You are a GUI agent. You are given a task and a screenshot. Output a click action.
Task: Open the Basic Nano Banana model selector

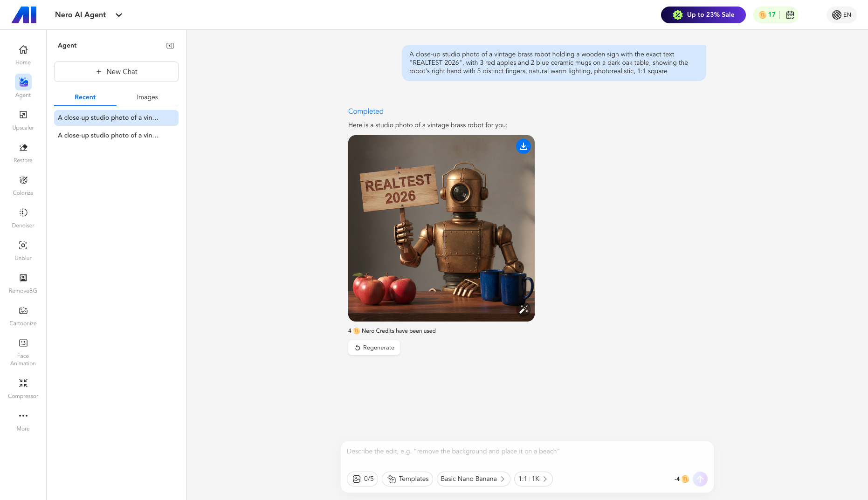tap(473, 479)
